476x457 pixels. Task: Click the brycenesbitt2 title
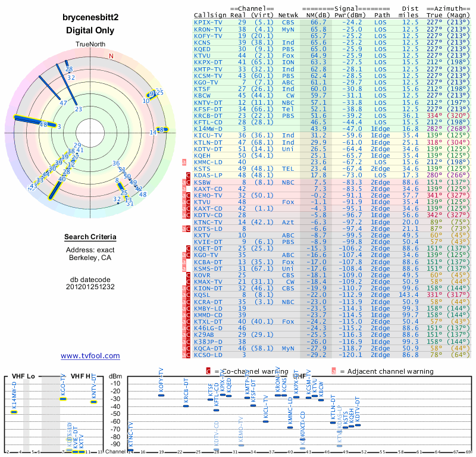coord(90,17)
